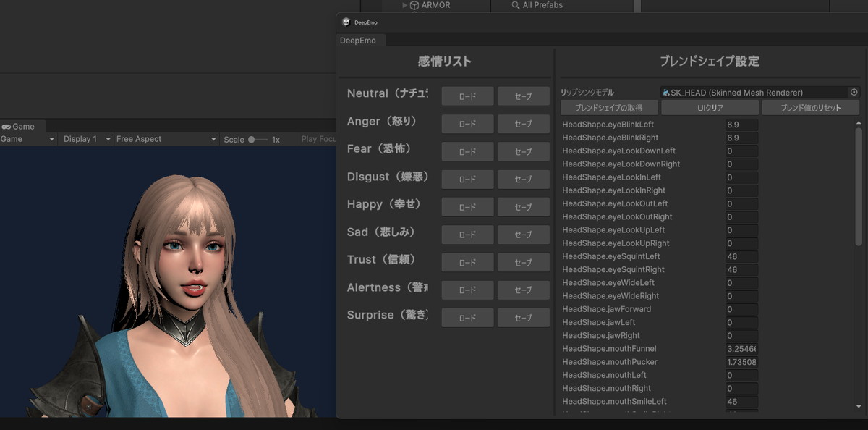Viewport: 868px width, 430px height.
Task: Save the Anger (怒り) emotion preset
Action: (x=523, y=124)
